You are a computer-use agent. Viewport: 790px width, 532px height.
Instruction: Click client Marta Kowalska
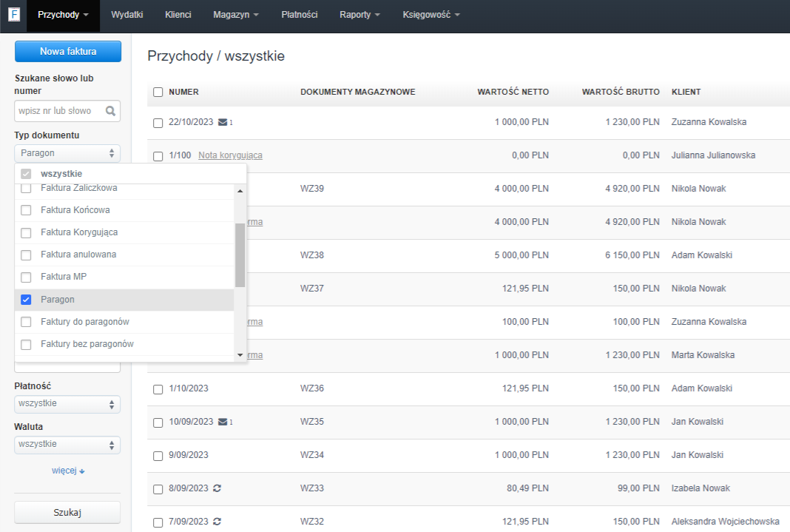click(703, 355)
